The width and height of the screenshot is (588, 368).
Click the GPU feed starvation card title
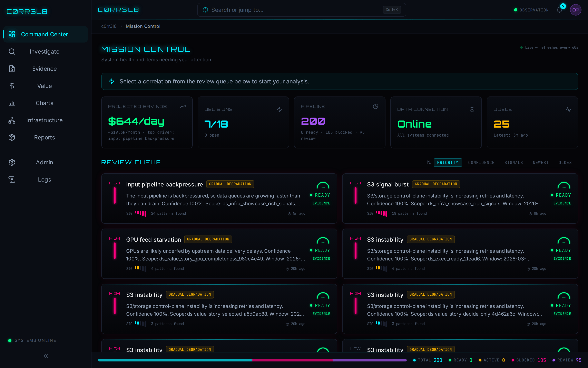pyautogui.click(x=154, y=240)
